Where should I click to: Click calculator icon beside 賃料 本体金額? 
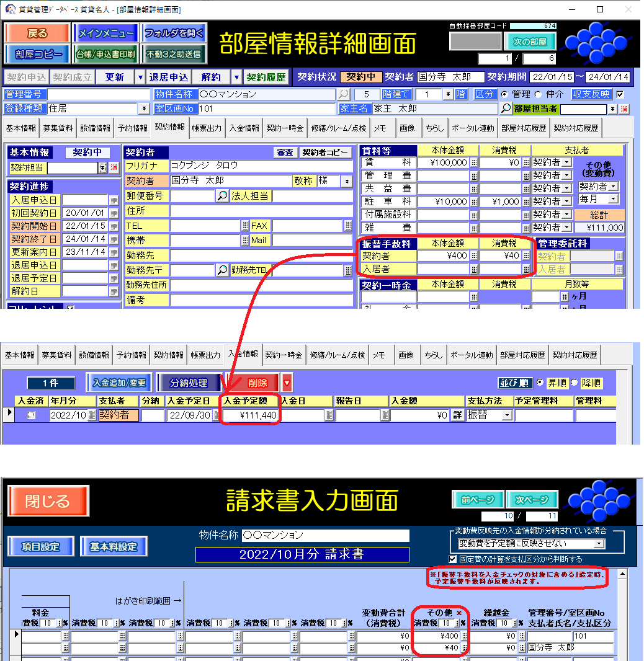[x=474, y=162]
